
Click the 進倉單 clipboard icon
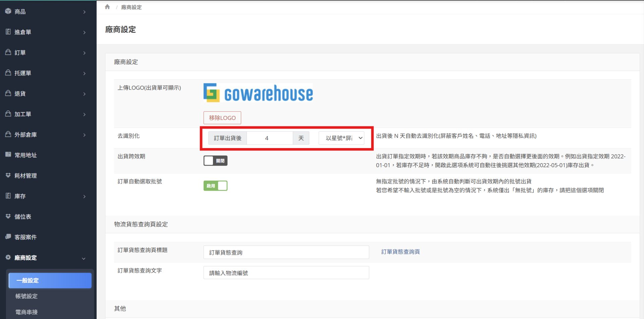pos(8,32)
